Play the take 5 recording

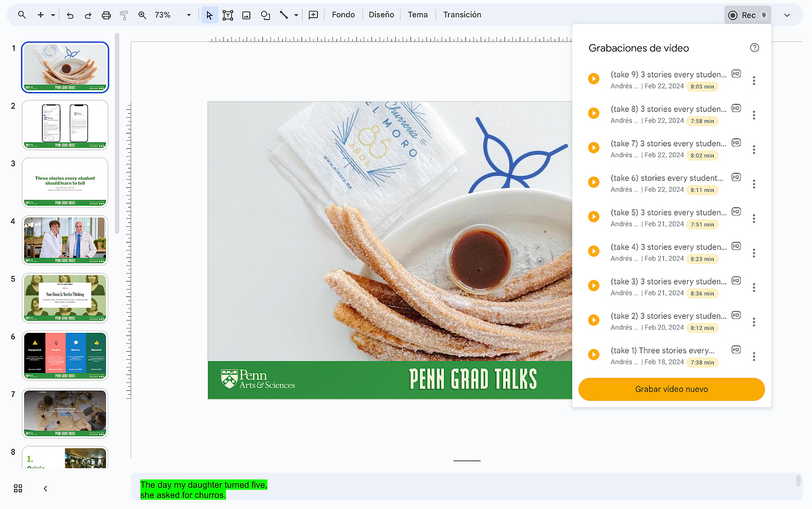tap(594, 217)
